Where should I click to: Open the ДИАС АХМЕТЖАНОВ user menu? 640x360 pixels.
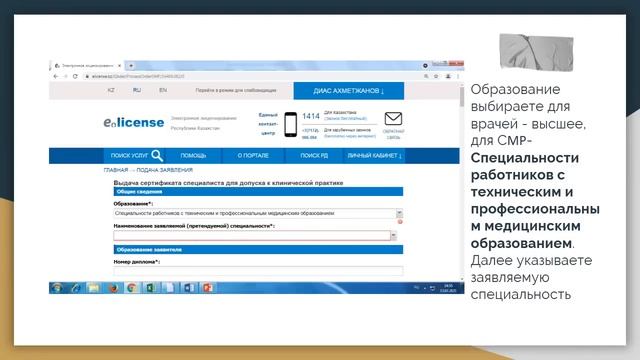(349, 91)
